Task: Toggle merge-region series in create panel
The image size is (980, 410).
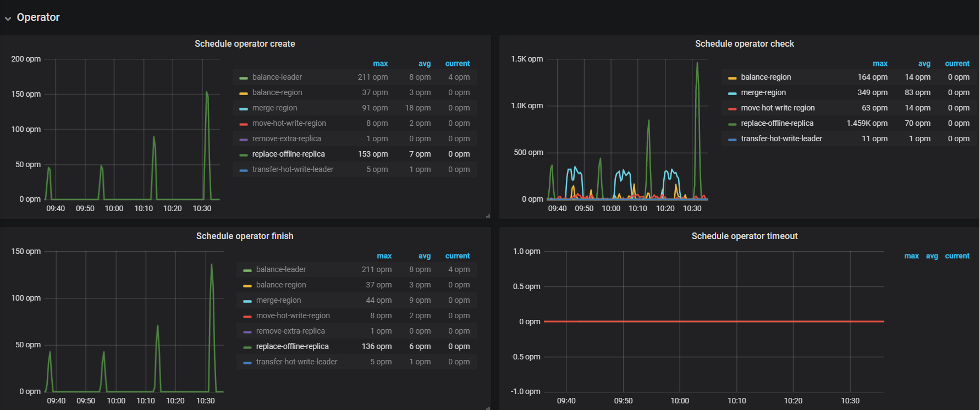Action: tap(274, 108)
